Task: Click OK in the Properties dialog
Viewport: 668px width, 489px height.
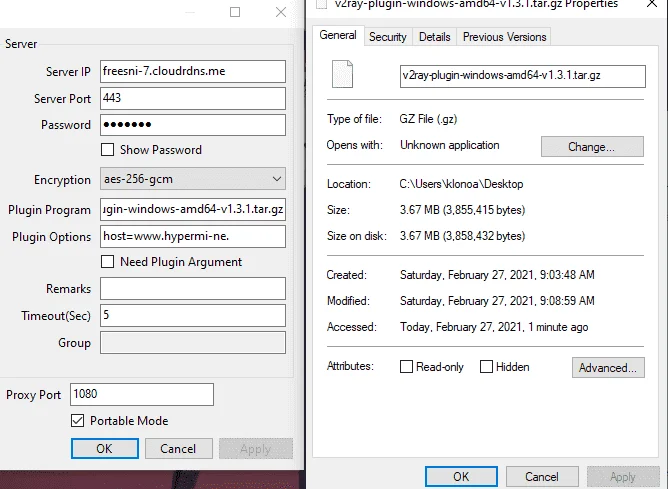Action: [461, 476]
